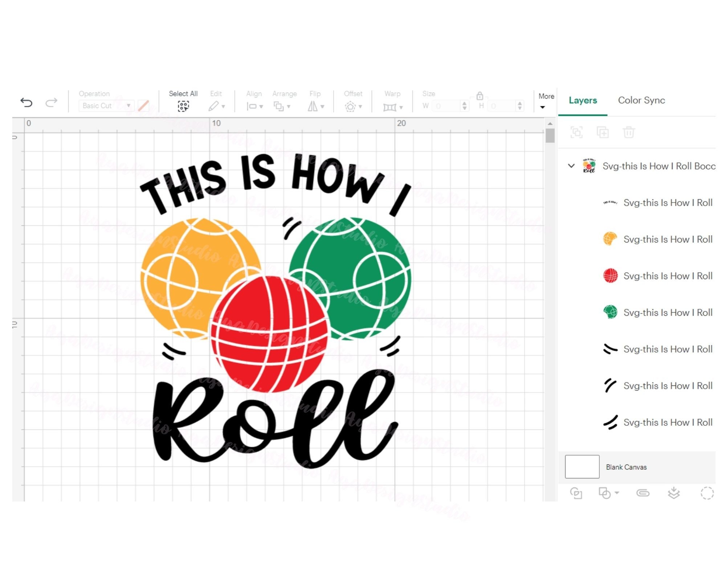Open the Combine dropdown in bottom panel
The image size is (726, 588).
[x=609, y=493]
